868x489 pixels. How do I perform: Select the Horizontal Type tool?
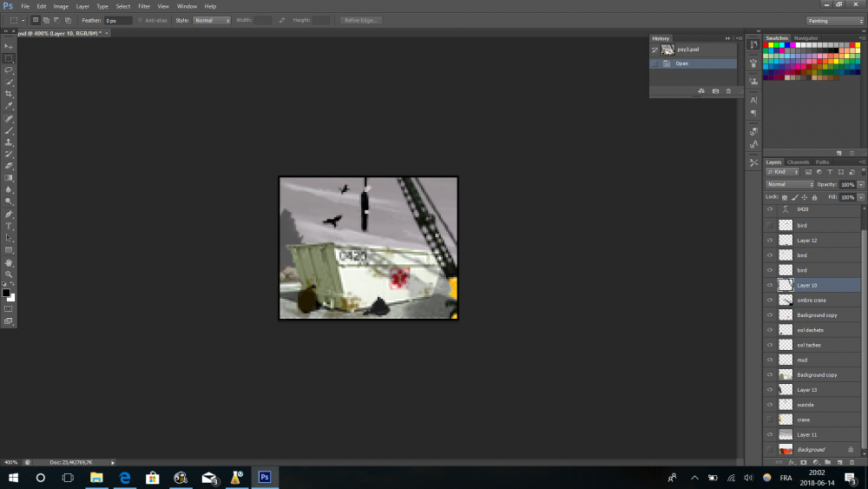[x=9, y=226]
